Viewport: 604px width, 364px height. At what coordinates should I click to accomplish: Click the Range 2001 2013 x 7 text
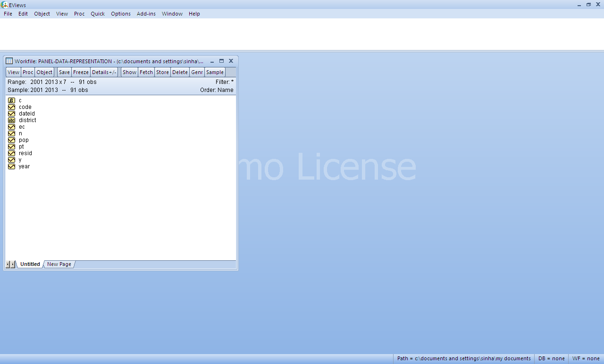tap(37, 82)
